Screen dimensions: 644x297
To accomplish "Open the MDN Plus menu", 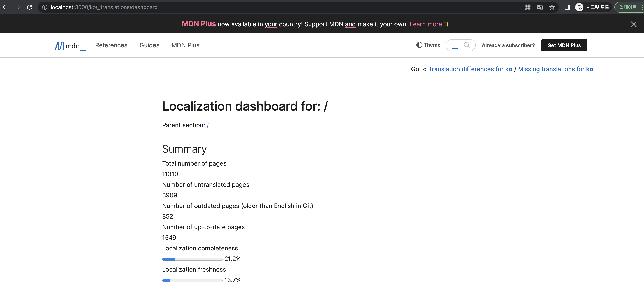I will pyautogui.click(x=185, y=45).
